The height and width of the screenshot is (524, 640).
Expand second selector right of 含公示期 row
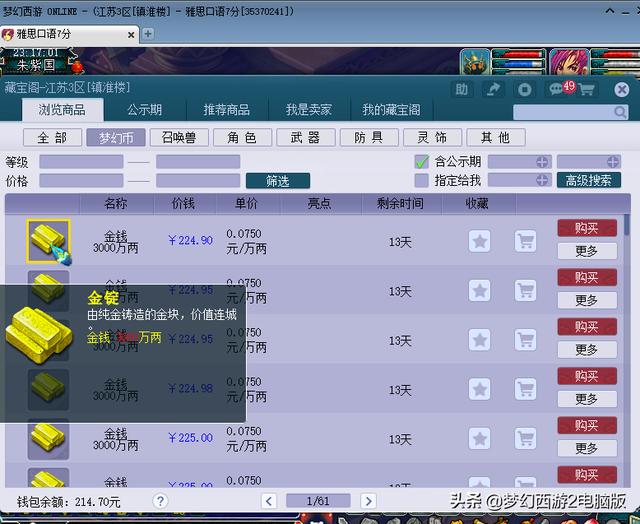[612, 162]
